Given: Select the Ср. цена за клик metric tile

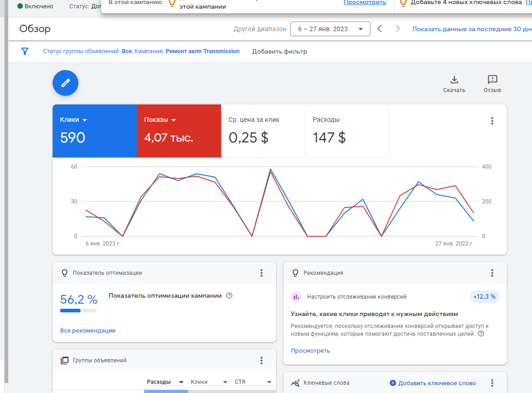Looking at the screenshot, I should point(263,131).
